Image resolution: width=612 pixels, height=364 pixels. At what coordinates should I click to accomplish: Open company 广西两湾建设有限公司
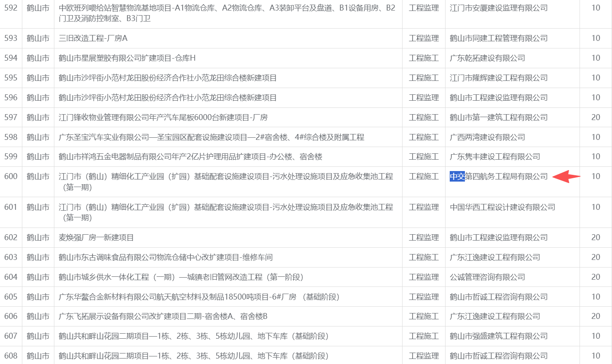[x=487, y=137]
